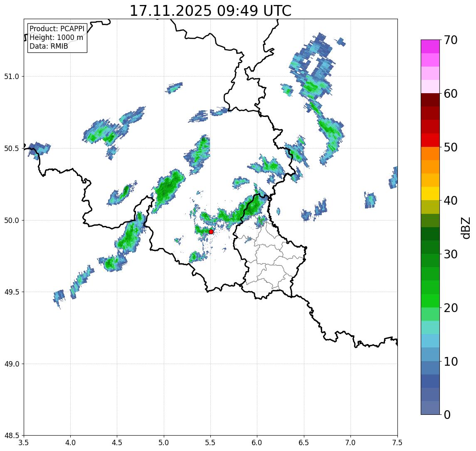Click the colorbar tick label '10'
The height and width of the screenshot is (451, 476).
tap(450, 361)
